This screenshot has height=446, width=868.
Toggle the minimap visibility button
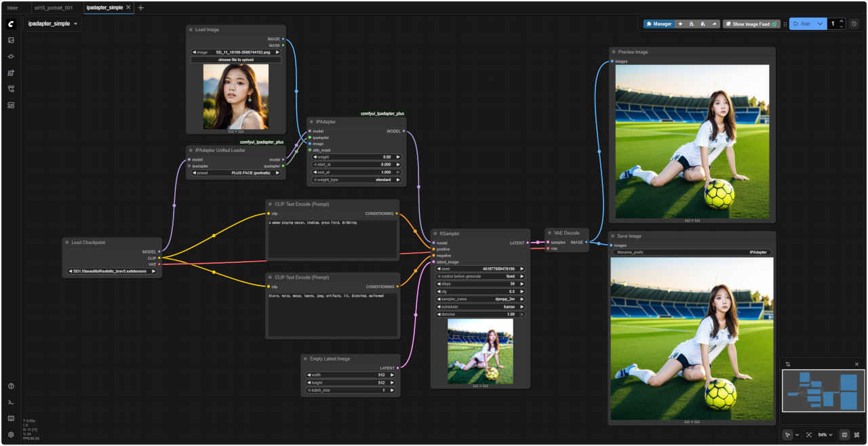844,434
